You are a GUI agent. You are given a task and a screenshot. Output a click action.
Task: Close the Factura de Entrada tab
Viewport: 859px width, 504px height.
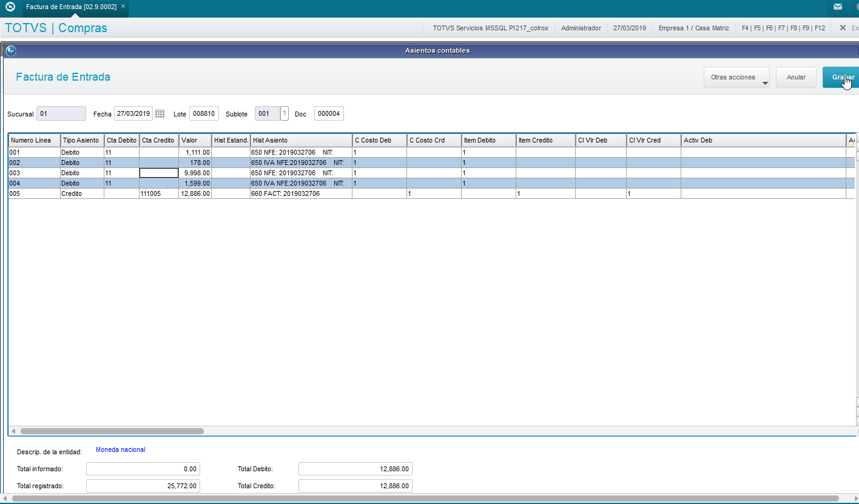[x=123, y=6]
